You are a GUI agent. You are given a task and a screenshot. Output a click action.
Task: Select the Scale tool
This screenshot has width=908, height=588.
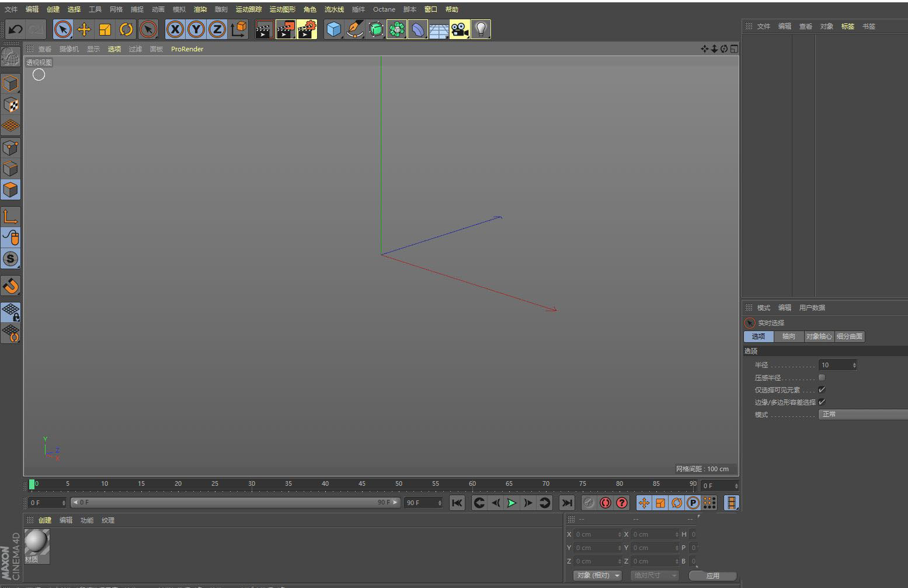[105, 29]
